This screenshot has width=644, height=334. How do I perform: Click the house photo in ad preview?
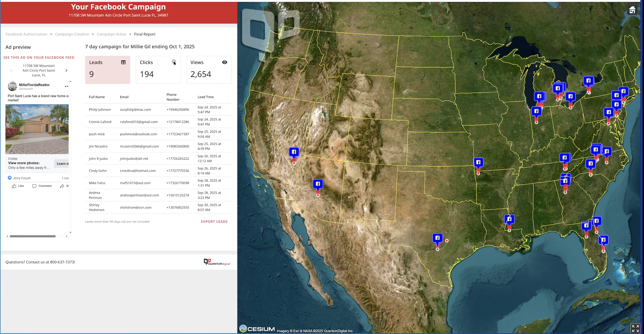pyautogui.click(x=37, y=129)
